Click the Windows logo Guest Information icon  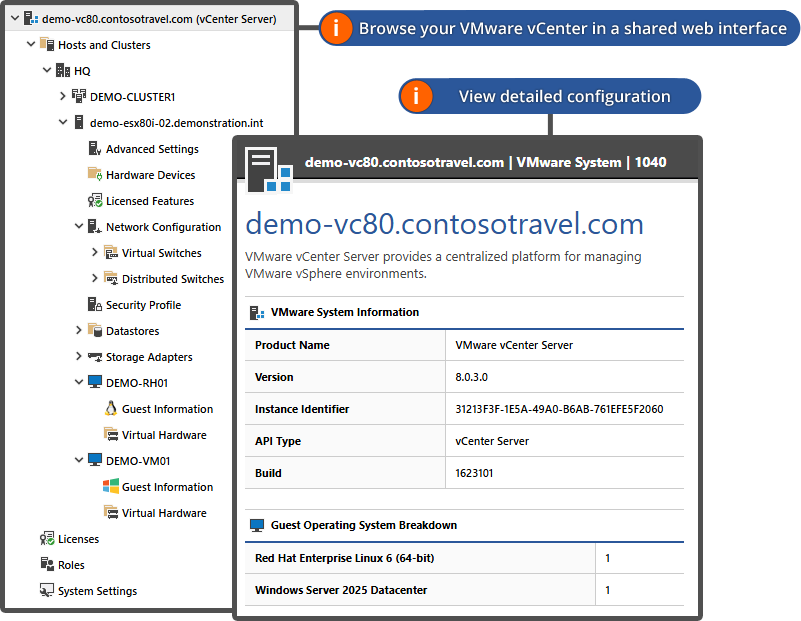111,486
